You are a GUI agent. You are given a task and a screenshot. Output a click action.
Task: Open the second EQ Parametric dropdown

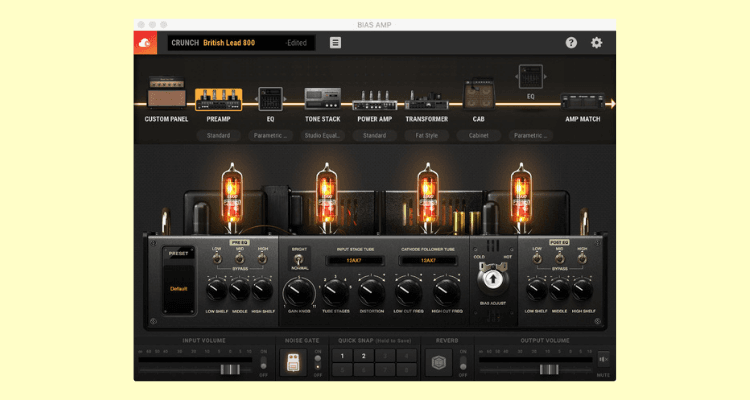tap(530, 135)
